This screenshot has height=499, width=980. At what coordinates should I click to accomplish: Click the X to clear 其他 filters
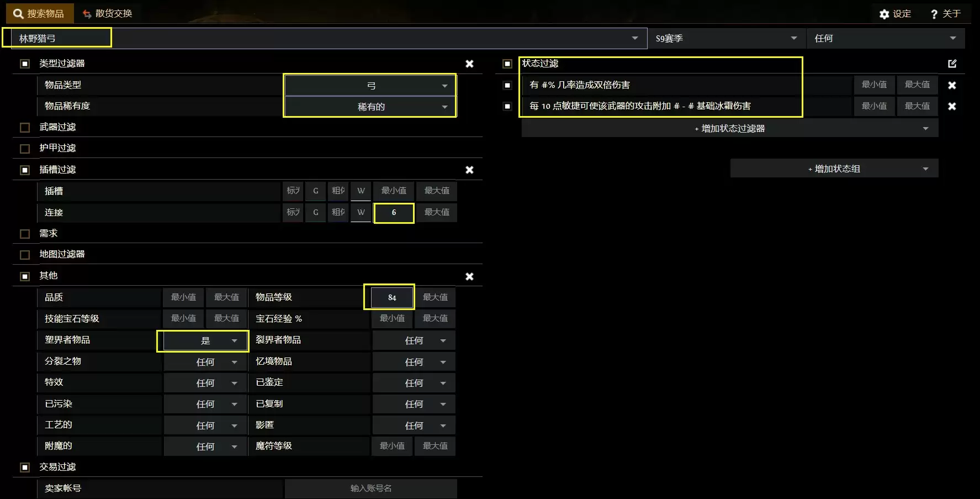469,276
